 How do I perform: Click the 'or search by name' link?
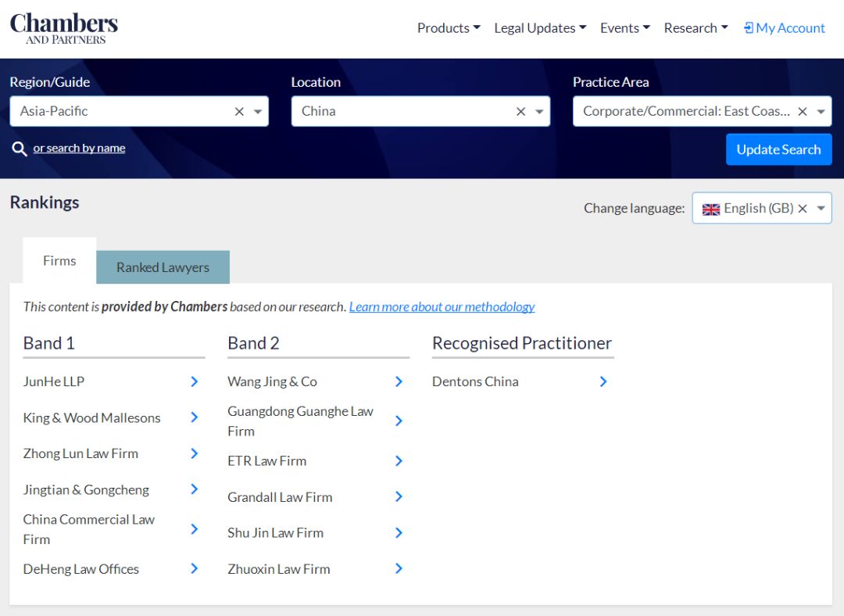click(x=79, y=148)
